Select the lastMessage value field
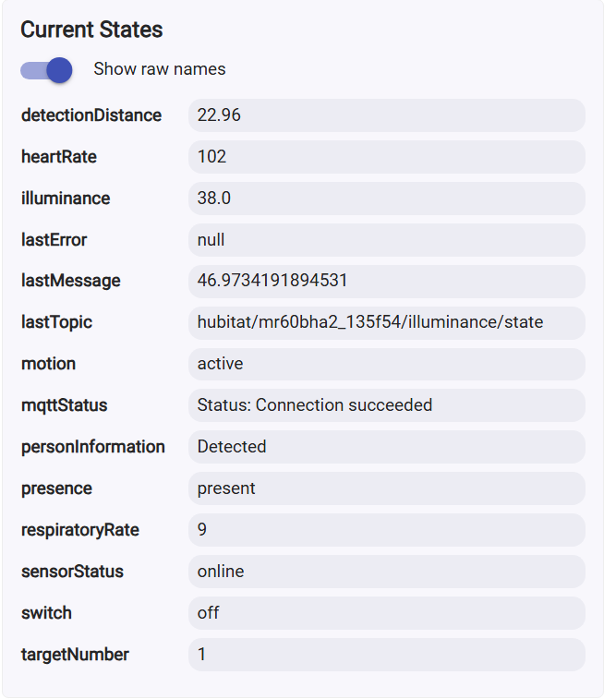The height and width of the screenshot is (699, 616). [386, 282]
